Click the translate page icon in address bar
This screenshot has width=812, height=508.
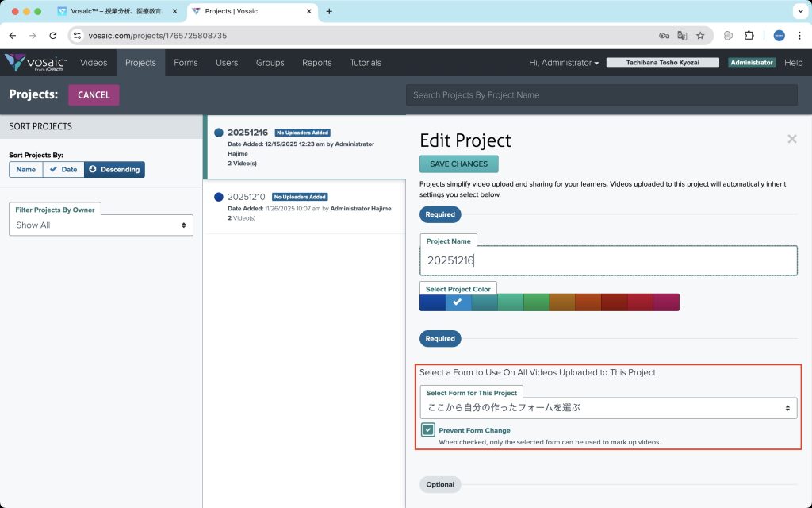tap(682, 36)
